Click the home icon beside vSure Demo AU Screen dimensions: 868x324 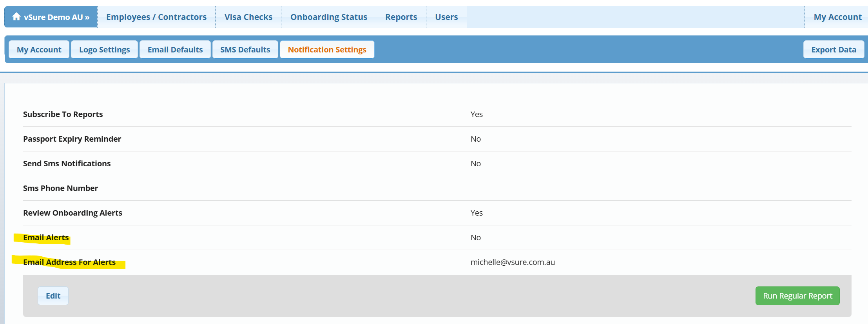click(16, 17)
